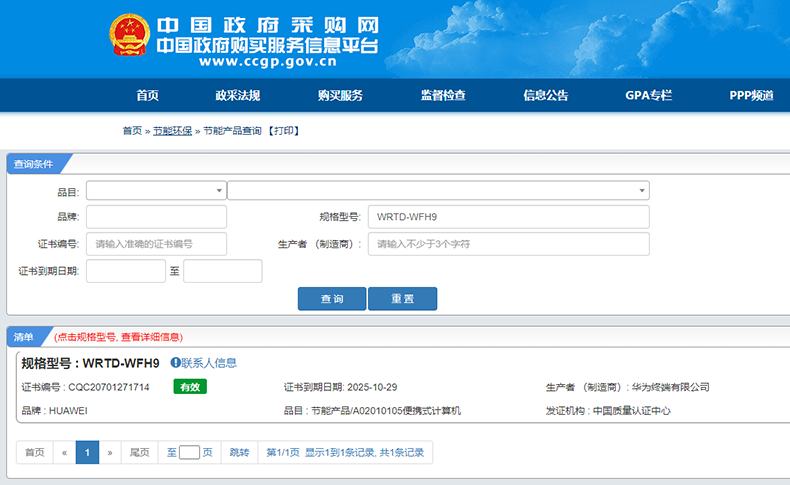Image resolution: width=790 pixels, height=485 pixels.
Task: Select 监督检查 in the top navigation
Action: 443,96
